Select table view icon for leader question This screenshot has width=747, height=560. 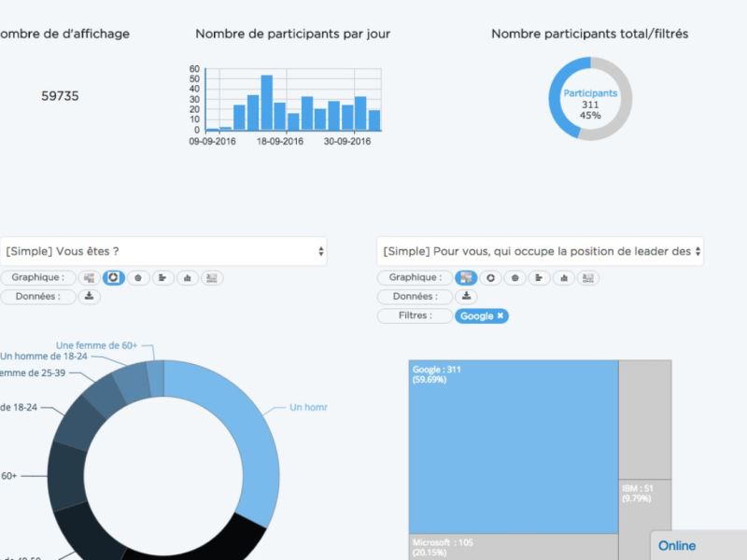(x=588, y=277)
